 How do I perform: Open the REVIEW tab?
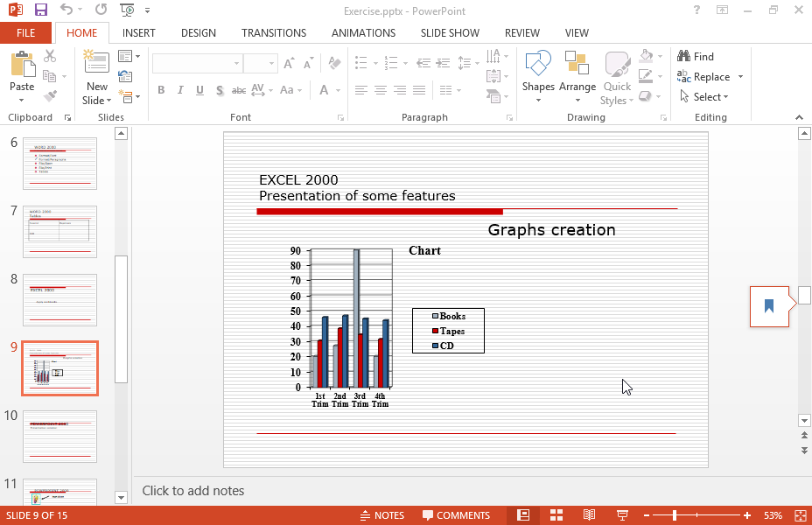522,33
